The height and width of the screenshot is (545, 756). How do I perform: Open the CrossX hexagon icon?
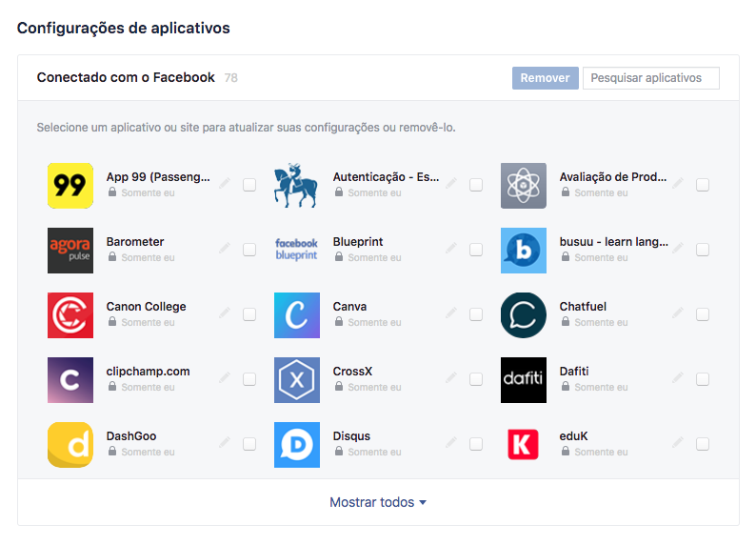pyautogui.click(x=297, y=380)
